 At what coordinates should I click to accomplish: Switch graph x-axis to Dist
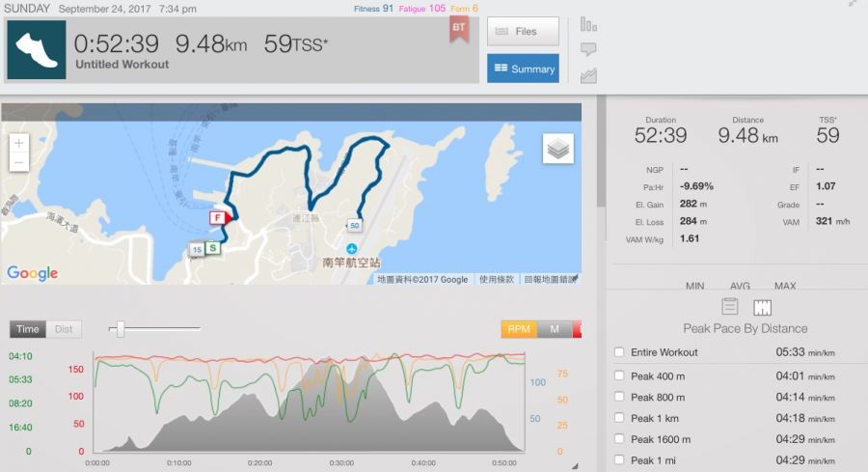(64, 329)
